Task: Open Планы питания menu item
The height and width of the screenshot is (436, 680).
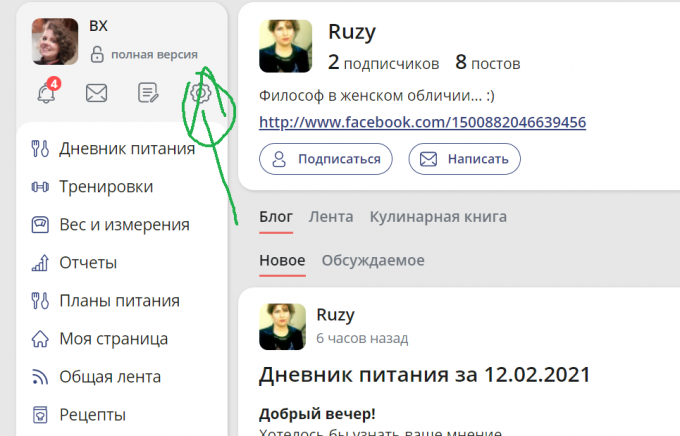Action: click(x=119, y=301)
